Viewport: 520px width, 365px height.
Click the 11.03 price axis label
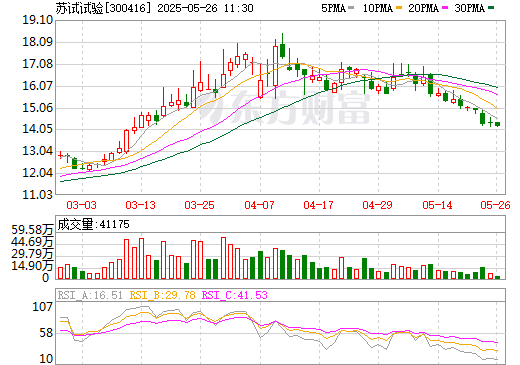pos(37,194)
